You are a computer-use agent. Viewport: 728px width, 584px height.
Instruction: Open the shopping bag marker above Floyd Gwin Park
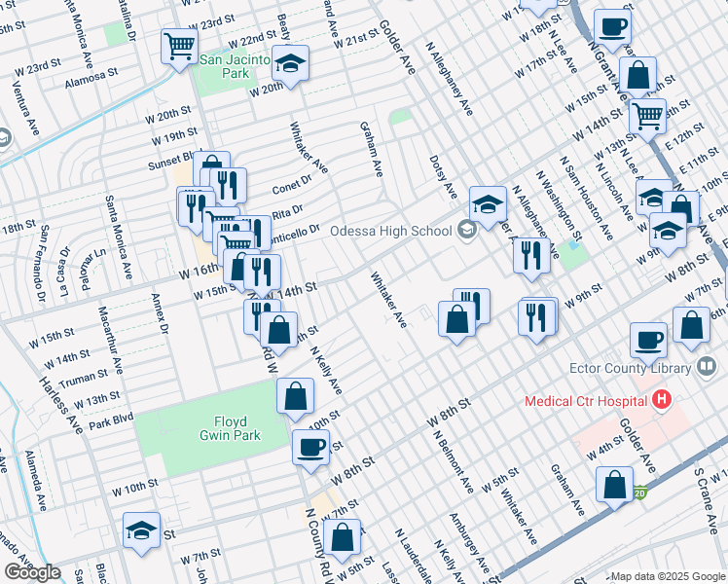point(295,397)
